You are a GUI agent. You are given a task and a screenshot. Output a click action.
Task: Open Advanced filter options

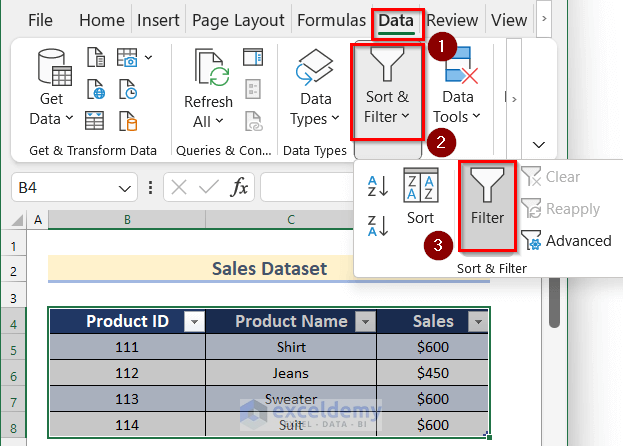(567, 241)
